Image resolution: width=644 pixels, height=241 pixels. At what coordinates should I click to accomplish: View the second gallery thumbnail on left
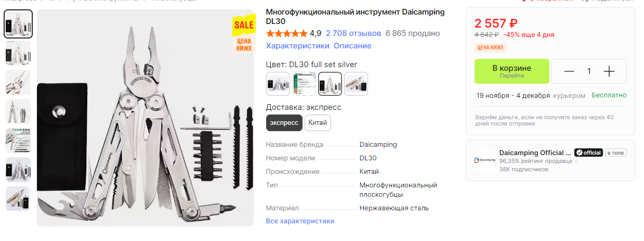coord(18,53)
